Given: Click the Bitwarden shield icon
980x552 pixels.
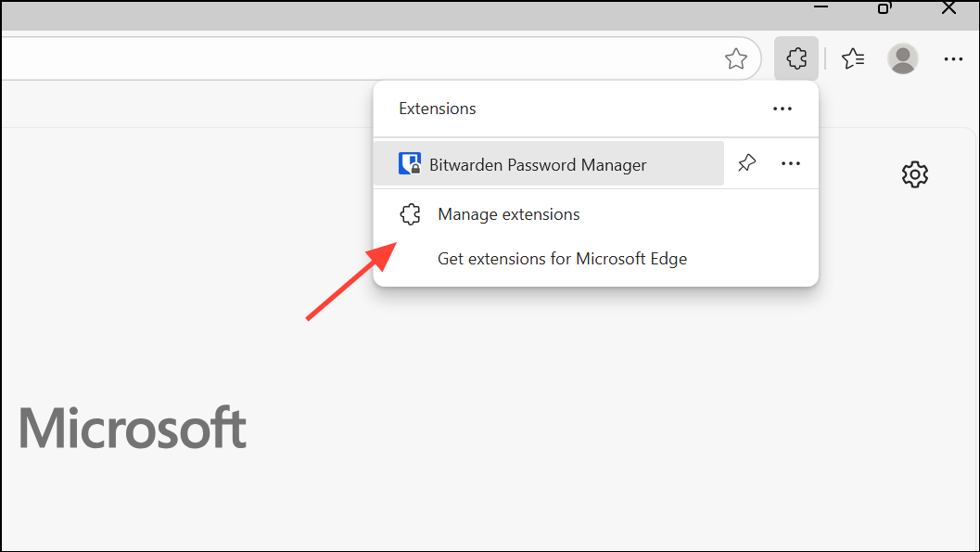Looking at the screenshot, I should tap(410, 164).
